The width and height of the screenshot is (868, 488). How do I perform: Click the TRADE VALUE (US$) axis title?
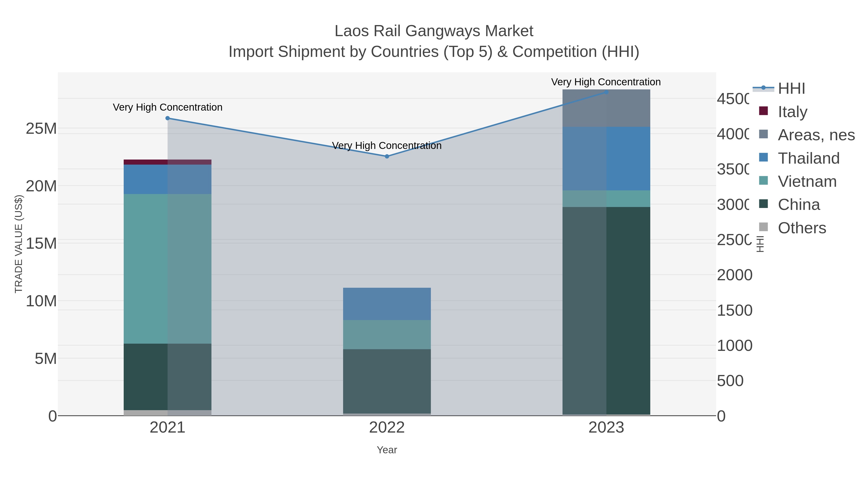[19, 244]
